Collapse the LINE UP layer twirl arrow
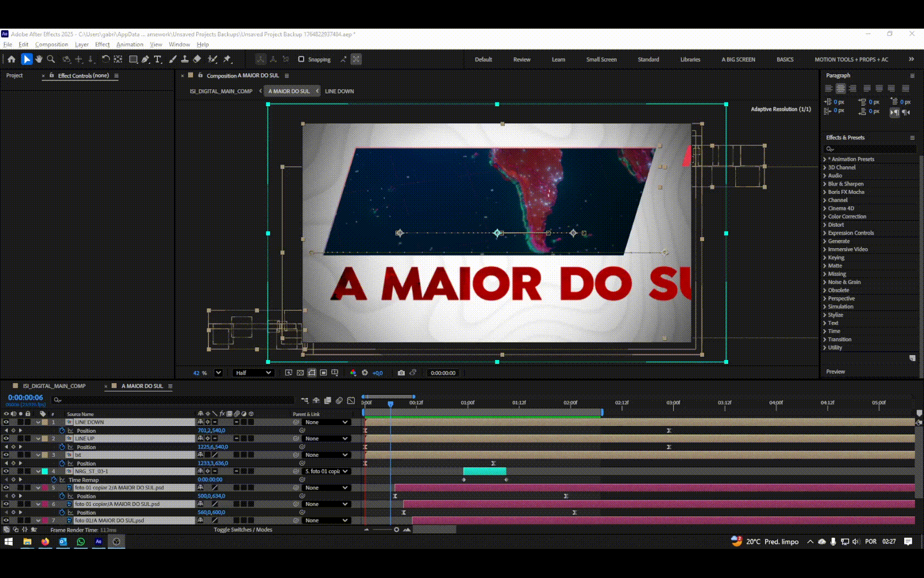This screenshot has height=578, width=924. [x=38, y=439]
